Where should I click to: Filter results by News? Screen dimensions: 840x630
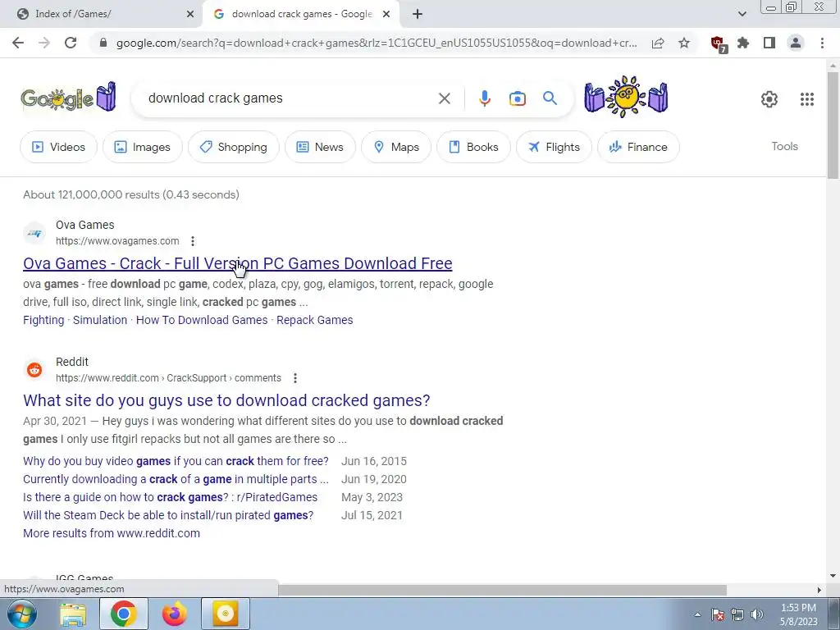click(320, 147)
